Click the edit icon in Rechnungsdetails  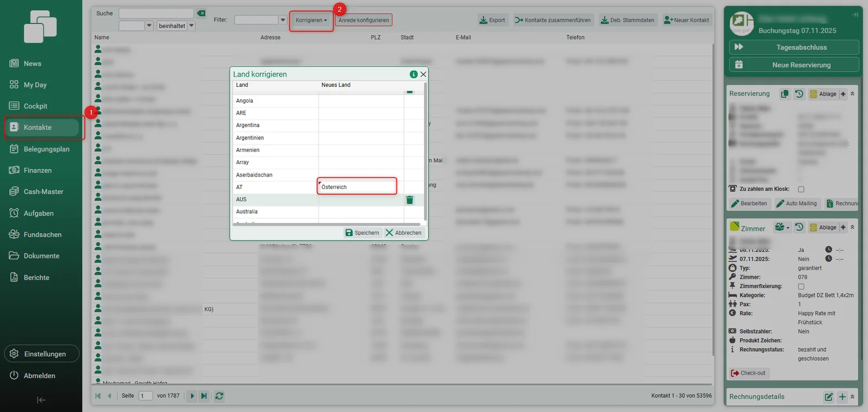828,397
